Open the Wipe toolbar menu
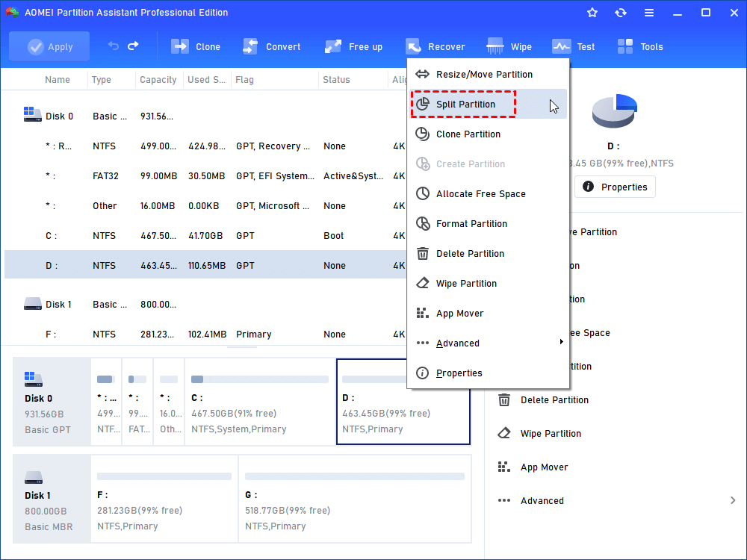 509,46
